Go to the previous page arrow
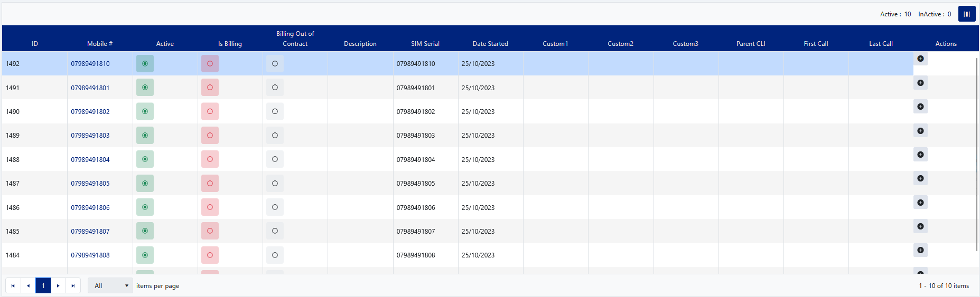Image resolution: width=980 pixels, height=297 pixels. coord(28,286)
